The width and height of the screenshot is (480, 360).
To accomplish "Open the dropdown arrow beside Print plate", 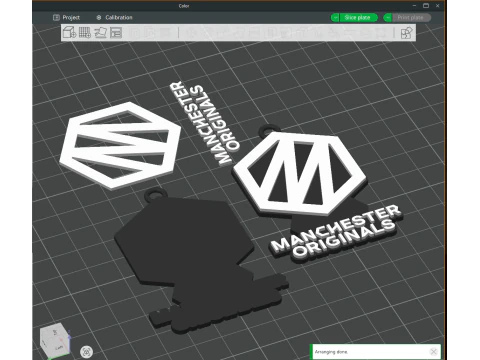I will click(x=388, y=18).
